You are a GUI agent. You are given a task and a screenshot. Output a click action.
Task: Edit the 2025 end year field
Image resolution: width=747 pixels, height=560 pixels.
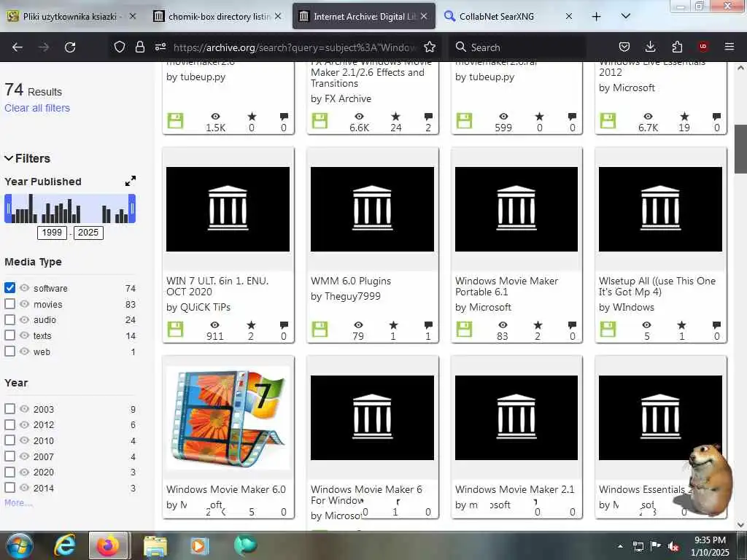pyautogui.click(x=88, y=233)
